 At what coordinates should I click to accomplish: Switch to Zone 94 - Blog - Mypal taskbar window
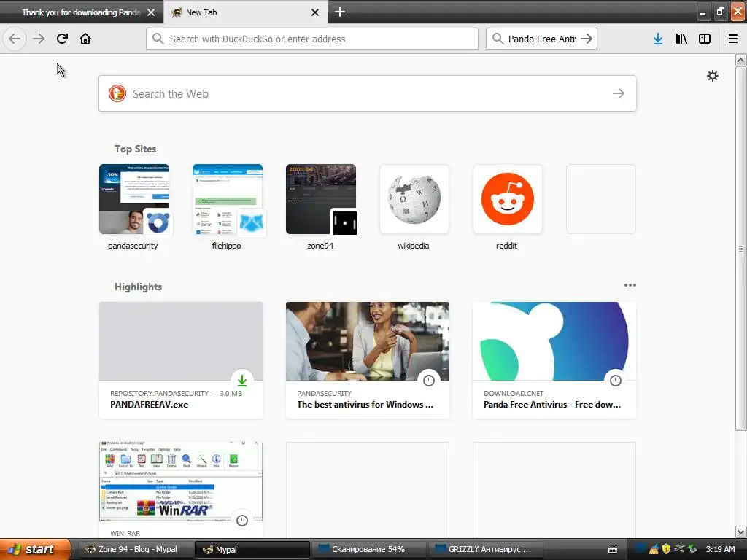tap(134, 549)
